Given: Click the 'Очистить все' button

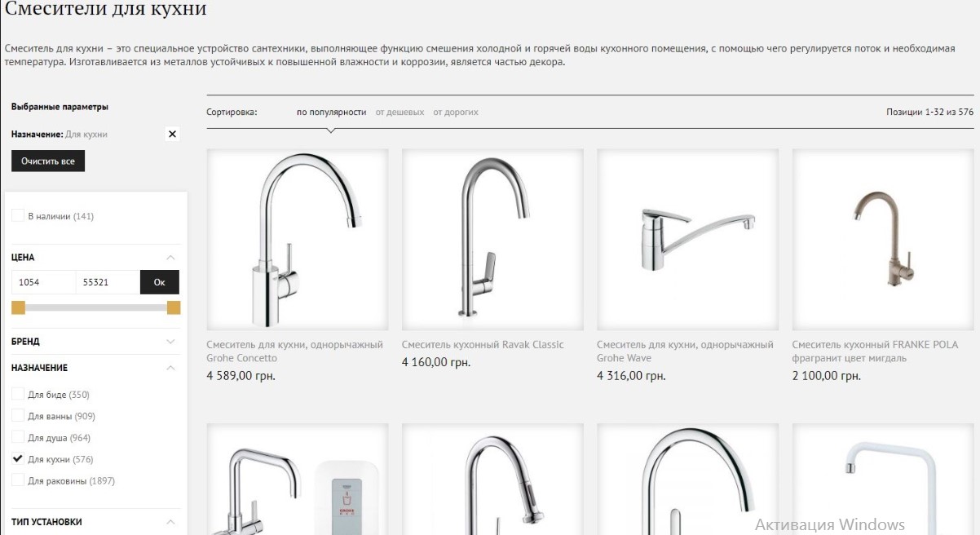Looking at the screenshot, I should (48, 161).
